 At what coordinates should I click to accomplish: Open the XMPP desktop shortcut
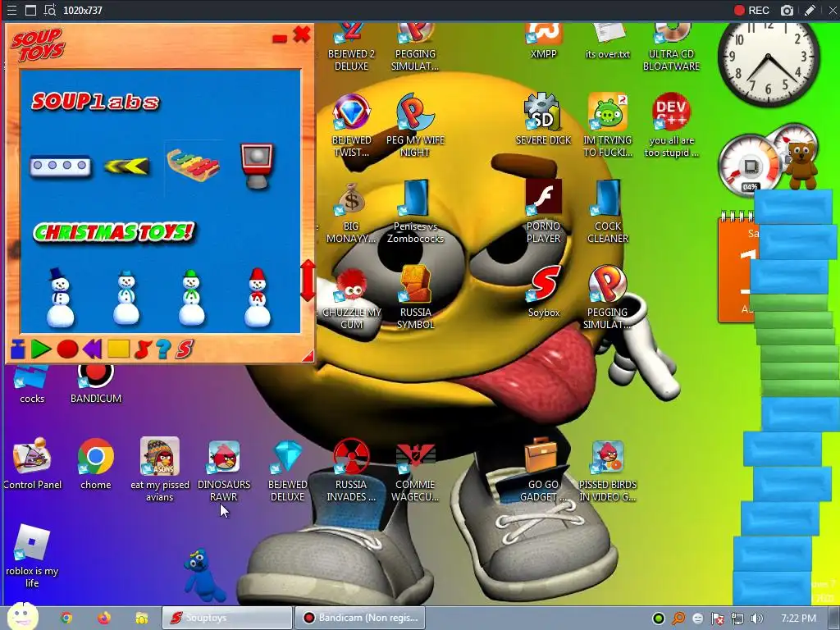pos(543,41)
